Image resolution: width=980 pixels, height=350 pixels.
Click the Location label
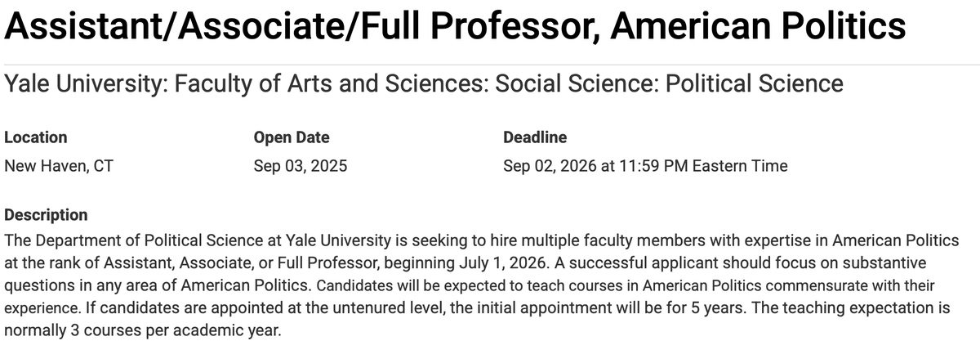point(36,137)
